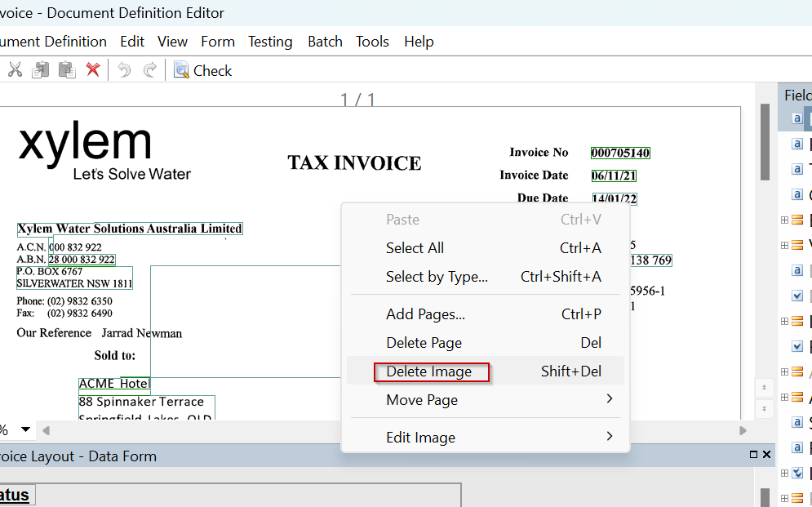
Task: Click the document view vertical scrollbar thumb
Action: [x=765, y=142]
